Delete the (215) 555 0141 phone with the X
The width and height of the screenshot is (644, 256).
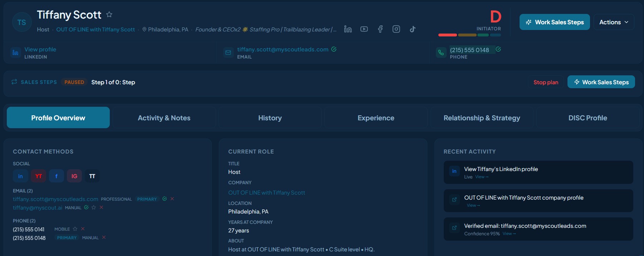tap(83, 229)
